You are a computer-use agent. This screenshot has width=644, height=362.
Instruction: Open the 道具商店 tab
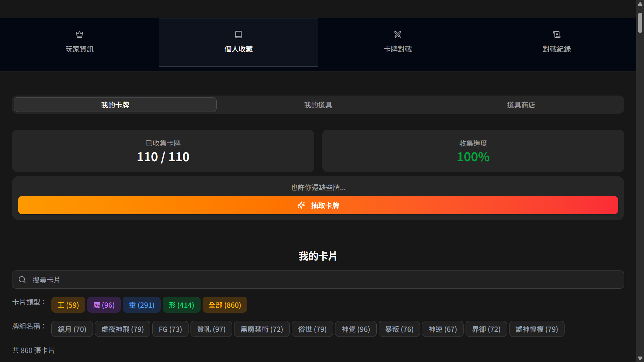(x=521, y=105)
